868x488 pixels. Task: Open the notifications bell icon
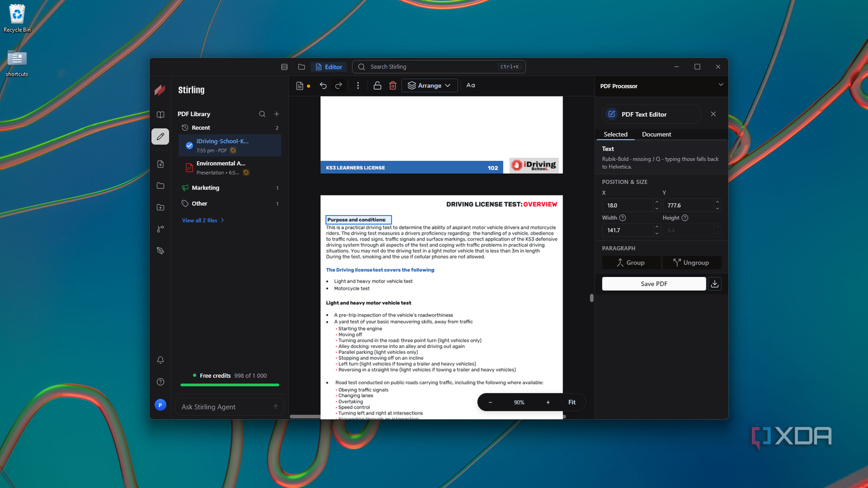[160, 360]
